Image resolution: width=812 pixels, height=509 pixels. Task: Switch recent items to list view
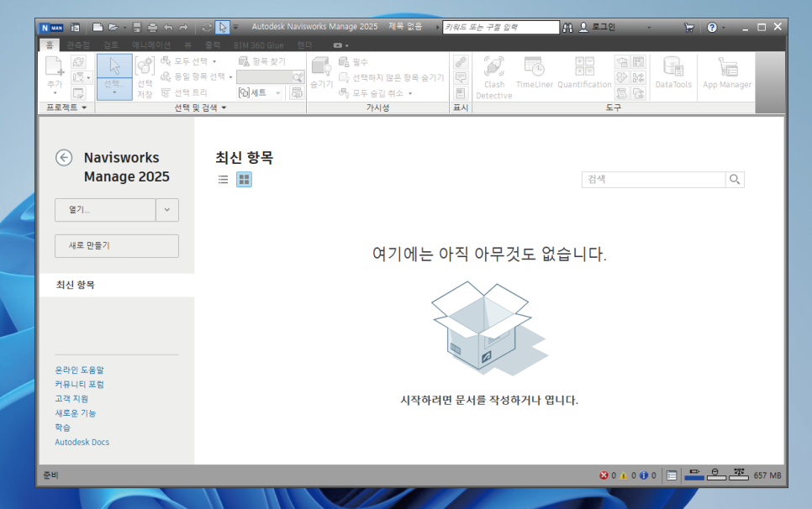click(x=224, y=180)
